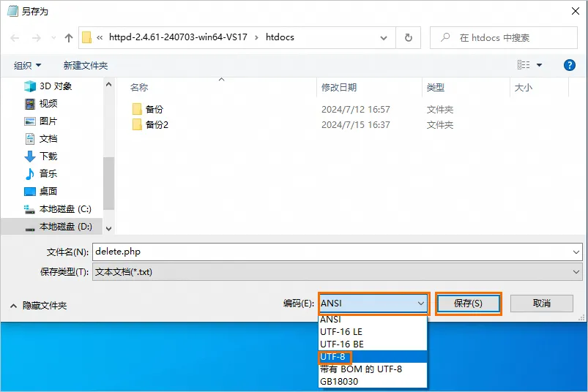
Task: Go up one folder level
Action: [x=69, y=38]
